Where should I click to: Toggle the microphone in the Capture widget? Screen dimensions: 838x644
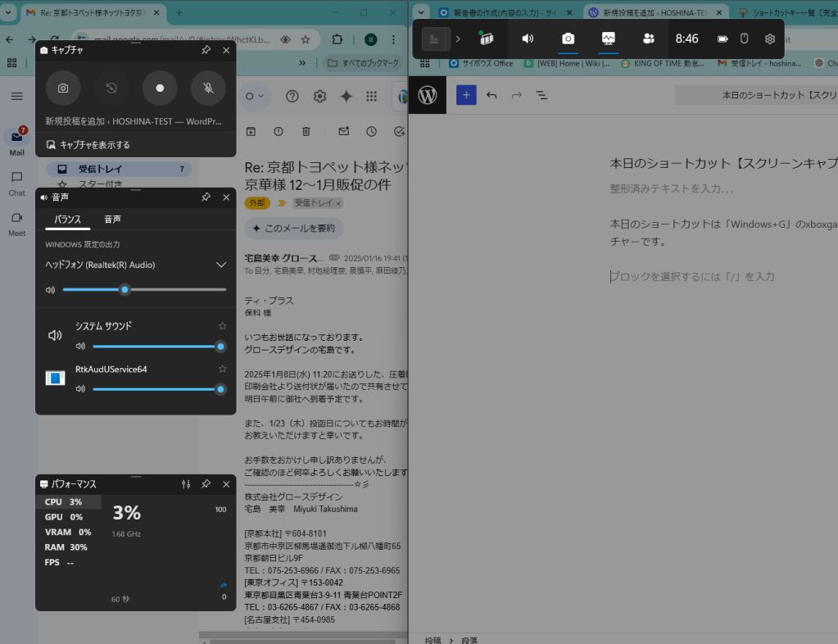pyautogui.click(x=208, y=88)
